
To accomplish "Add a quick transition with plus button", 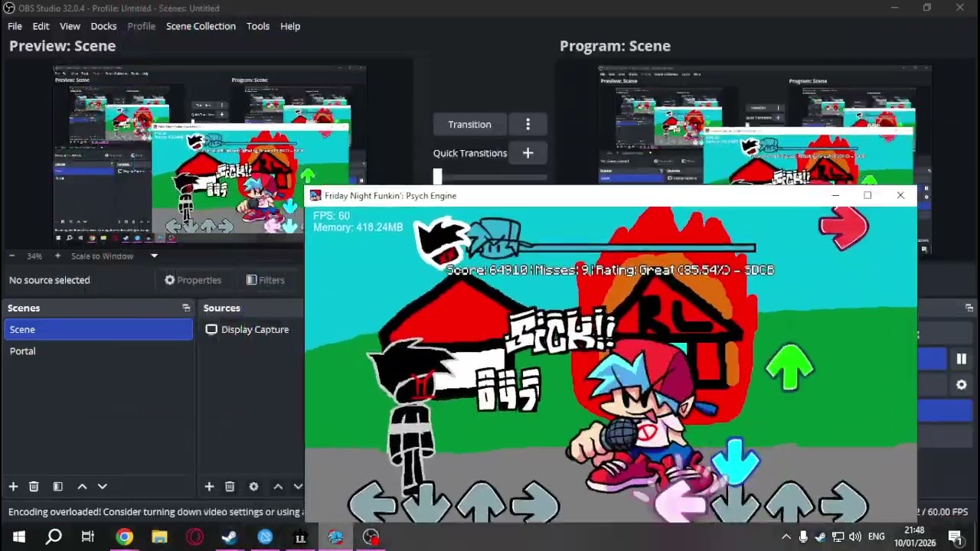I will (528, 153).
